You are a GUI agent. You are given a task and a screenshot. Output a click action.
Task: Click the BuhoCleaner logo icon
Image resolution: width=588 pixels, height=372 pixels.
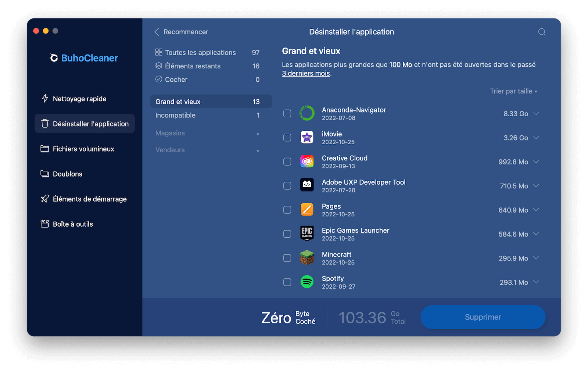pos(54,58)
